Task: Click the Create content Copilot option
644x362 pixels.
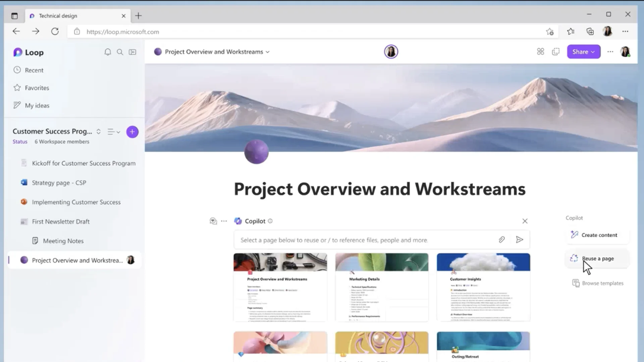Action: [x=598, y=235]
